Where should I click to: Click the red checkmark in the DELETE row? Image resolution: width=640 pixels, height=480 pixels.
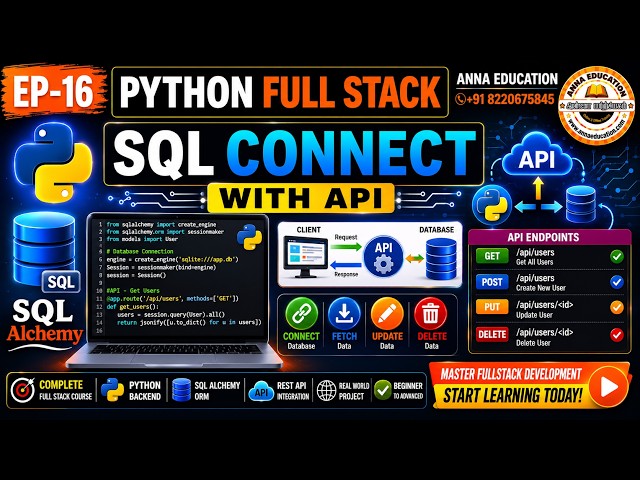[617, 335]
